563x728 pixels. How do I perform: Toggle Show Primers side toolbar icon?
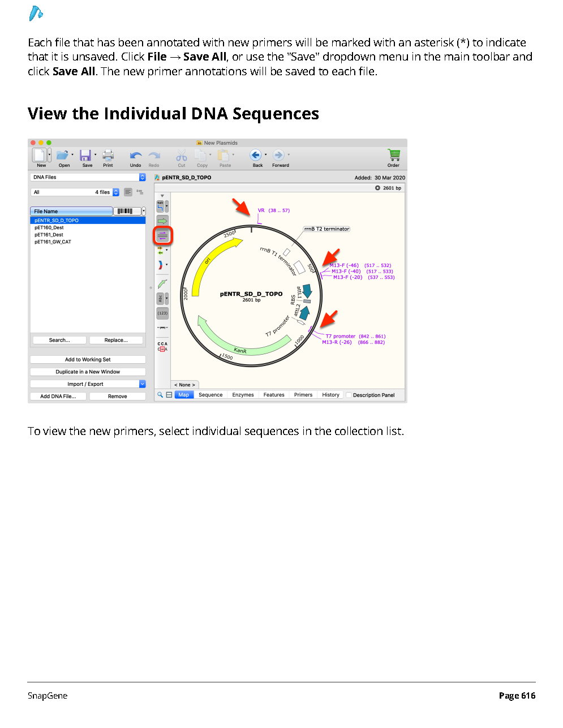pos(162,235)
